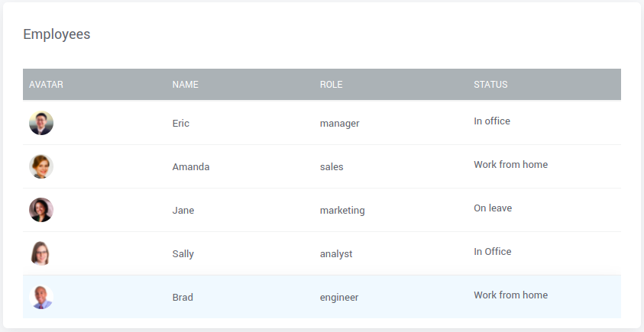Viewport: 644px width, 332px height.
Task: Select the highlighted Brad name cell
Action: (183, 298)
